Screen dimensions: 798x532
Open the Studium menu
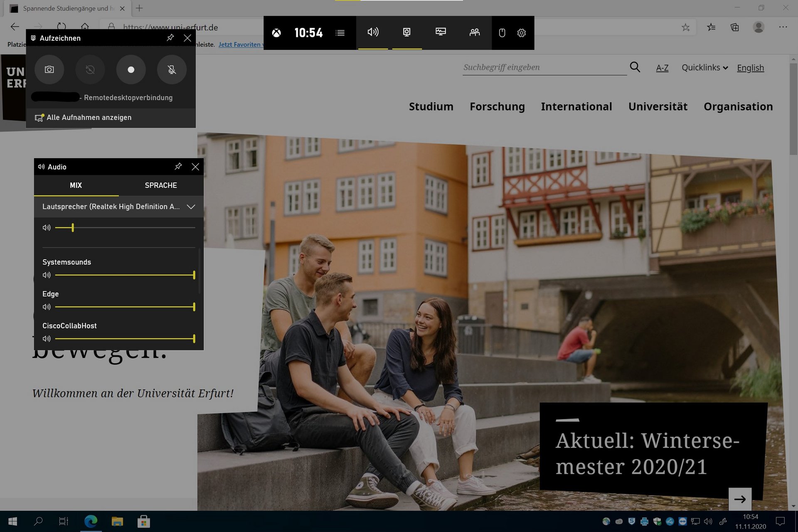coord(431,106)
